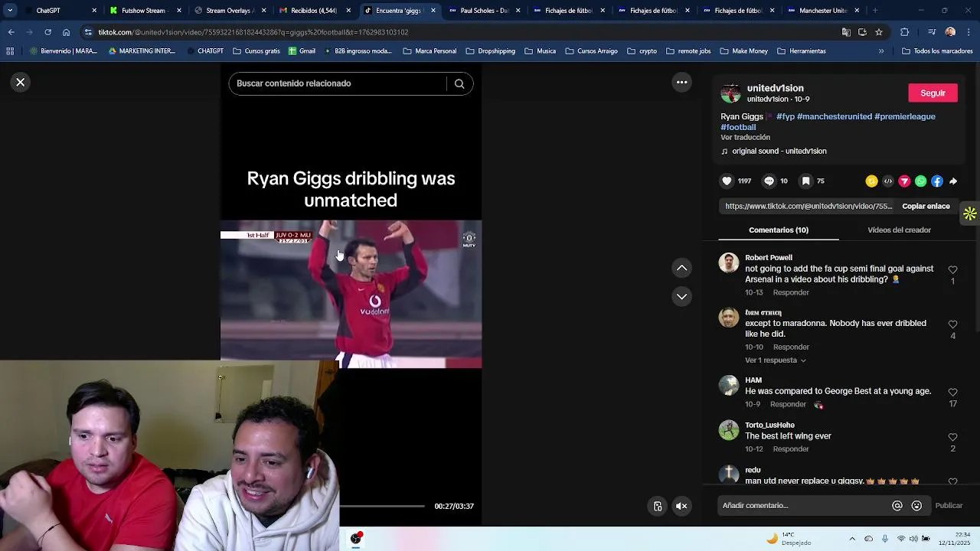The image size is (980, 551).
Task: Open the Make Money bookmarks folder
Action: (743, 51)
